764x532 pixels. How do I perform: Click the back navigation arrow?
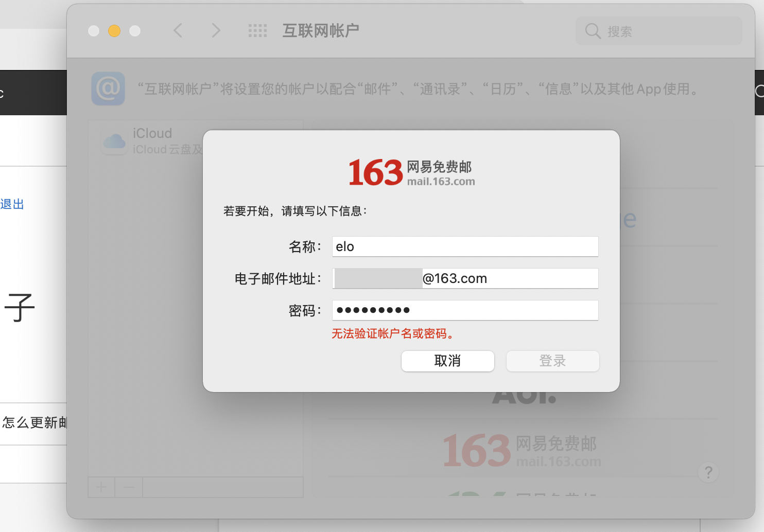coord(178,31)
